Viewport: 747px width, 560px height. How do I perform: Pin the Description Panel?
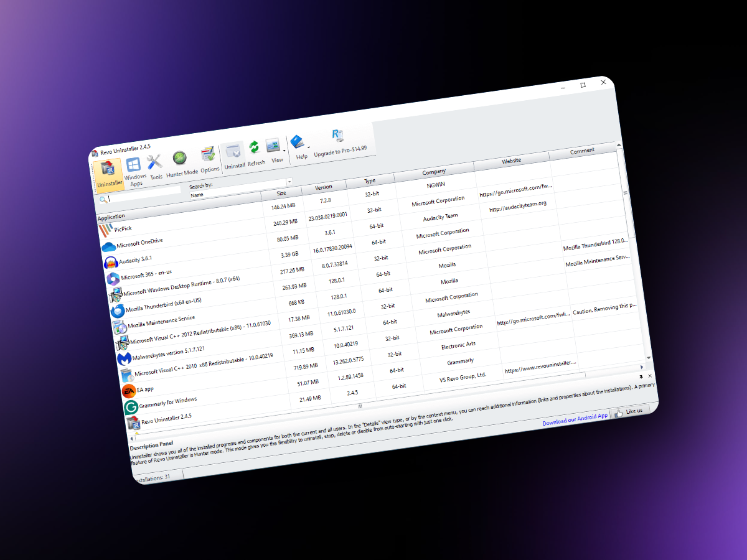click(641, 377)
